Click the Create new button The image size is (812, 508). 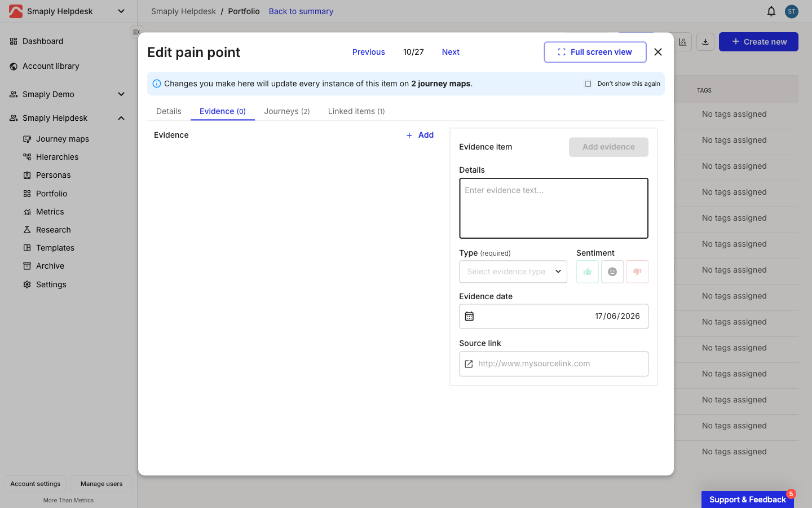[758, 42]
